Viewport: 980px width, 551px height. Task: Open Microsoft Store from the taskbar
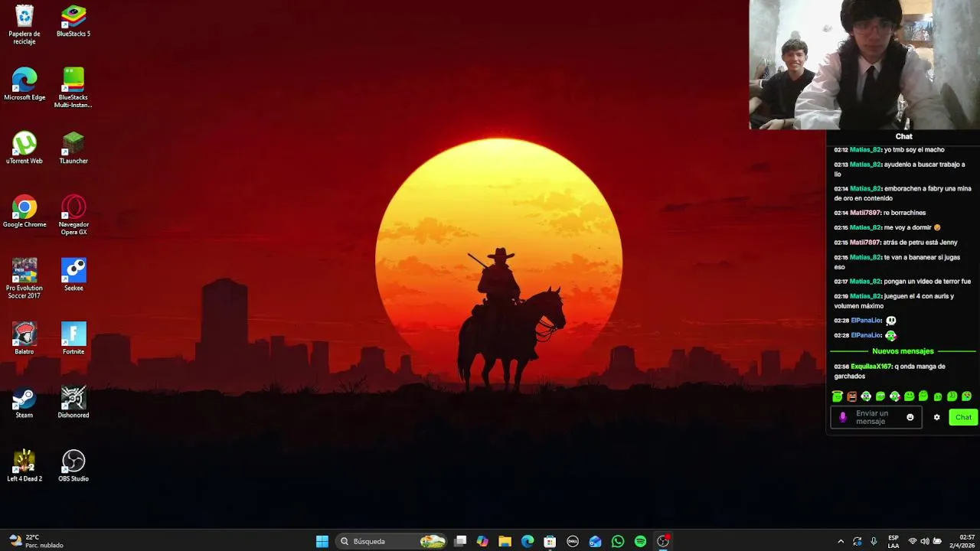click(x=550, y=541)
